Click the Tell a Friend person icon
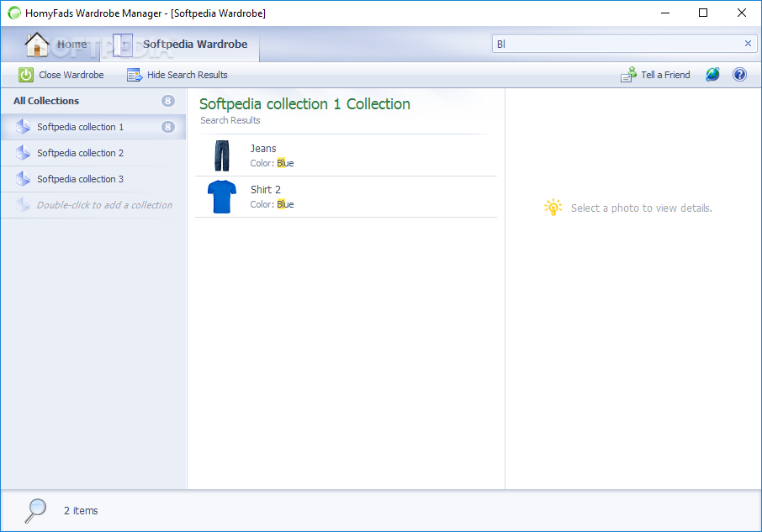This screenshot has height=532, width=762. (x=628, y=74)
